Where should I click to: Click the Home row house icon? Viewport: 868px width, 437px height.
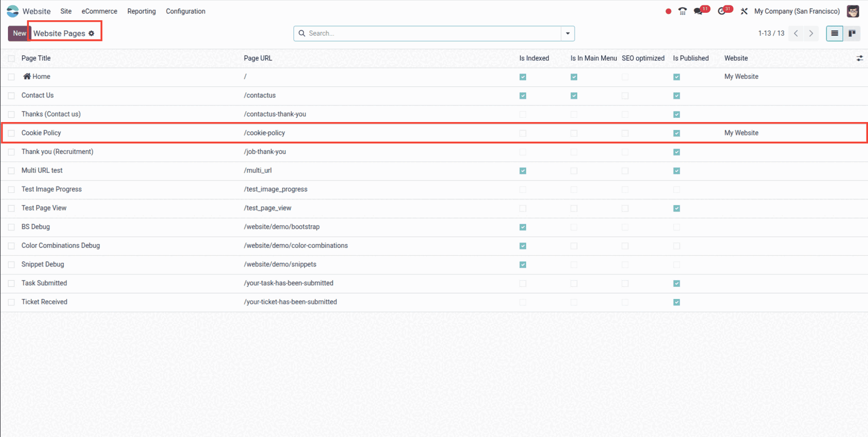tap(27, 76)
